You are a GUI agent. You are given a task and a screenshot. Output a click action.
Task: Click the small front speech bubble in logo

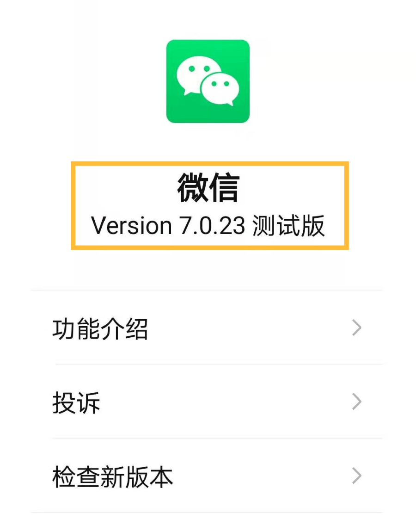220,89
